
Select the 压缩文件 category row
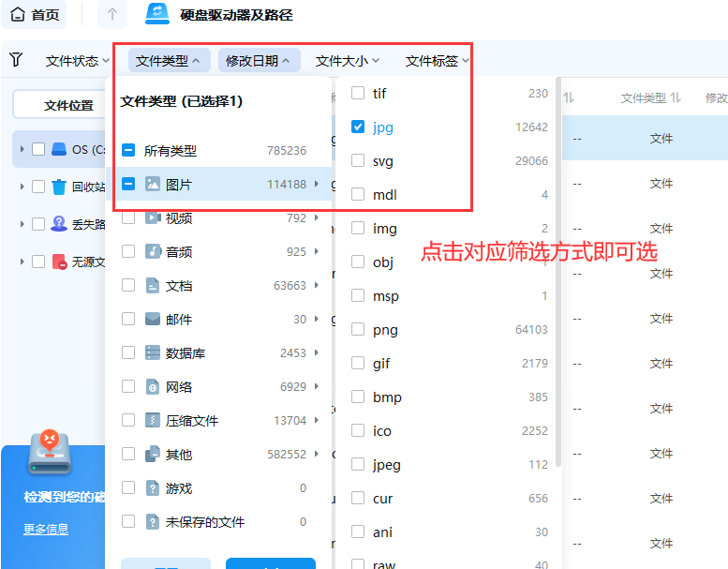pyautogui.click(x=219, y=420)
